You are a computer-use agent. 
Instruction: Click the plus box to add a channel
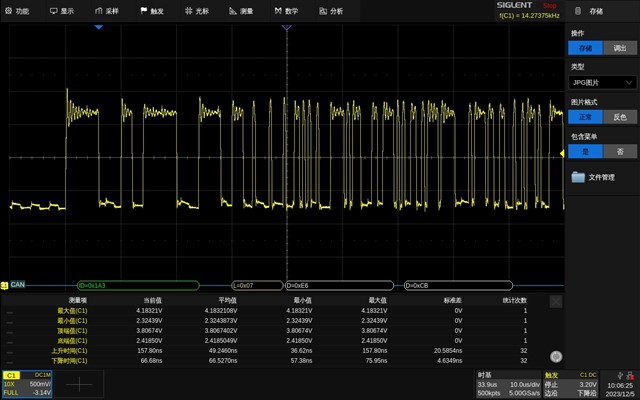click(x=79, y=384)
